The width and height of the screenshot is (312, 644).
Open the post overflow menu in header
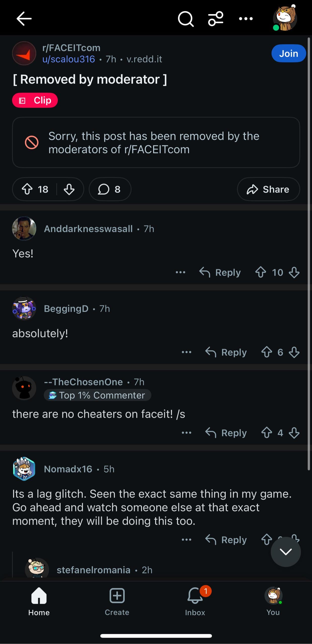point(246,19)
